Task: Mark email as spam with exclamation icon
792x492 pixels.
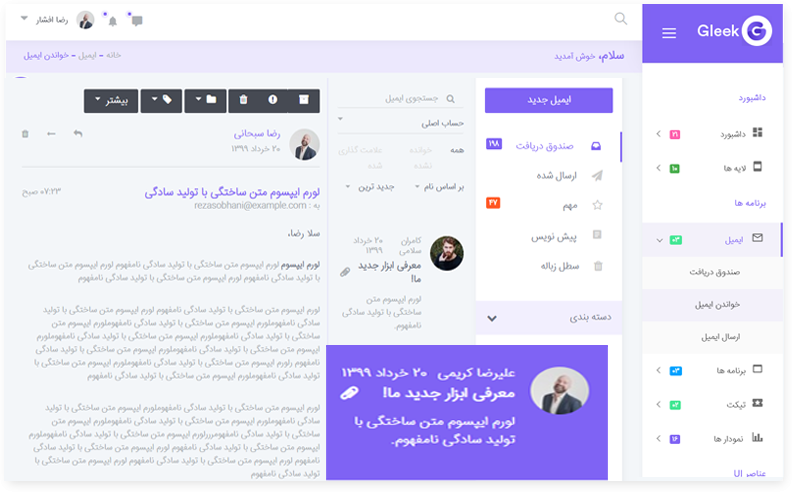Action: (x=273, y=100)
